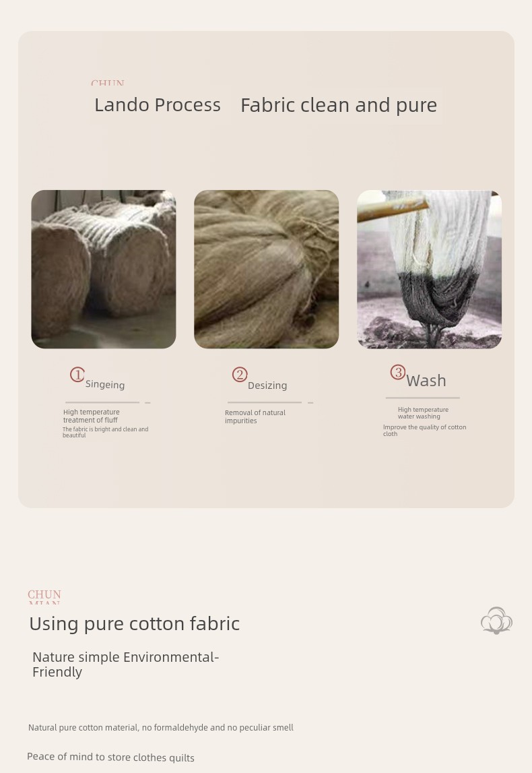The width and height of the screenshot is (532, 773).
Task: Select the Singeing step label
Action: [105, 385]
